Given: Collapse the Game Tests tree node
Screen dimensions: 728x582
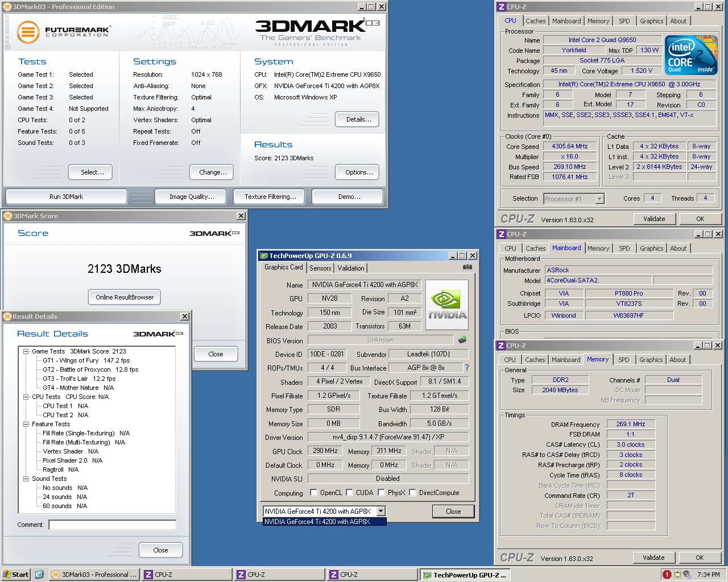Looking at the screenshot, I should pos(26,352).
